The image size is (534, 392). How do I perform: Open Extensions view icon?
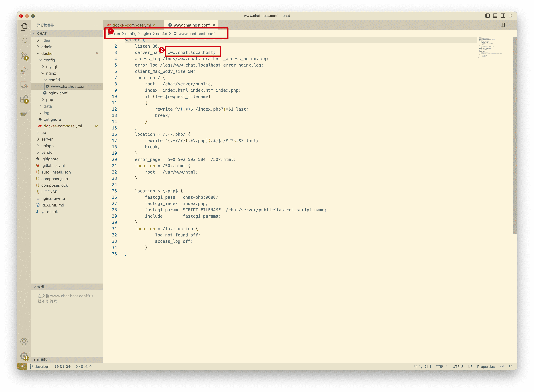[24, 99]
